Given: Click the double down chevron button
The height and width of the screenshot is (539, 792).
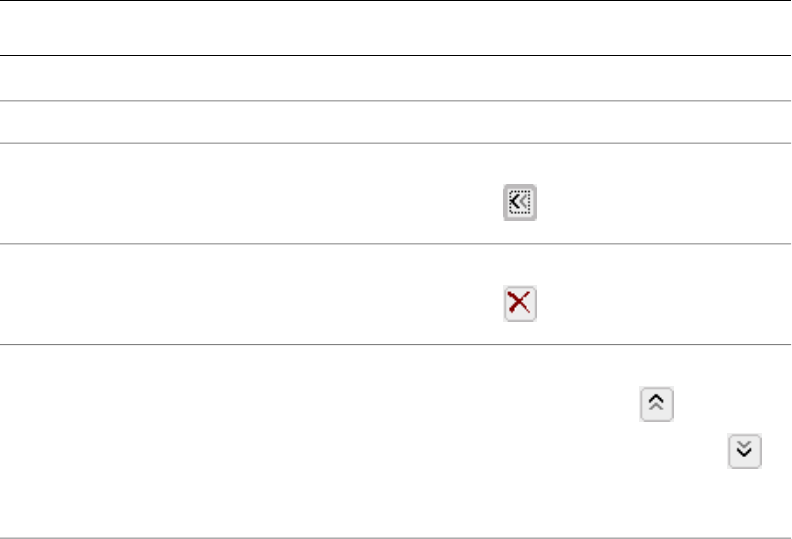Looking at the screenshot, I should click(x=744, y=449).
